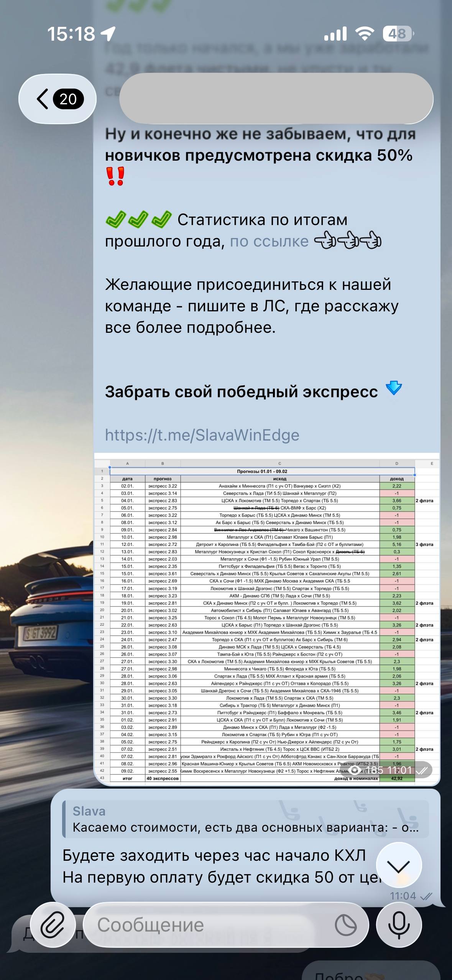Screen dimensions: 452x980
Task: Tap the three green checkmark emojis
Action: pos(138,220)
